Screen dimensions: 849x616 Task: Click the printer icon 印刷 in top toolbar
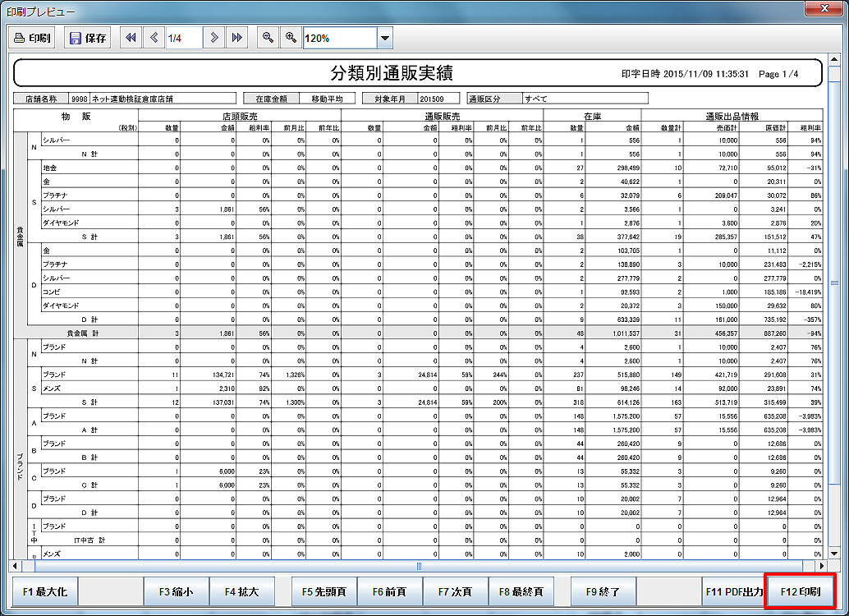[x=33, y=38]
